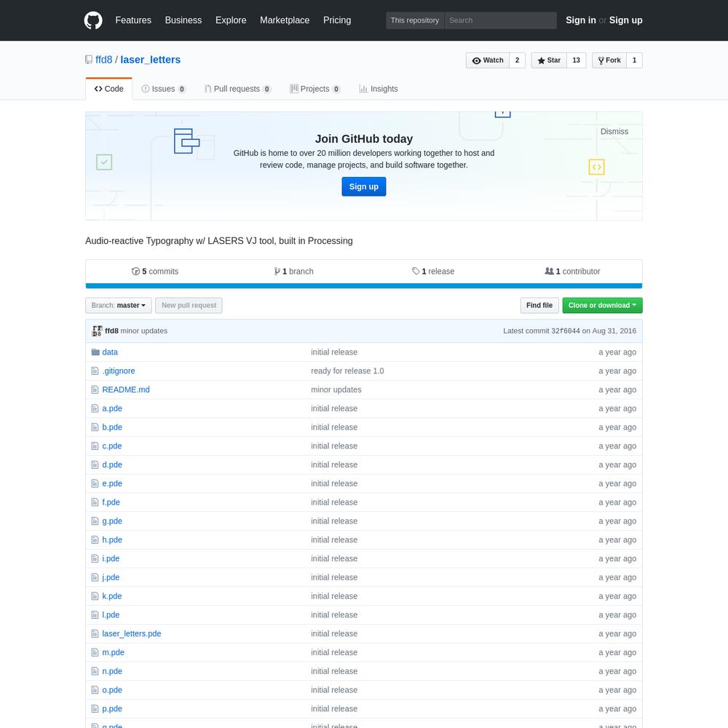This screenshot has height=728, width=728.
Task: Click the file icon beside k.pde
Action: click(95, 596)
